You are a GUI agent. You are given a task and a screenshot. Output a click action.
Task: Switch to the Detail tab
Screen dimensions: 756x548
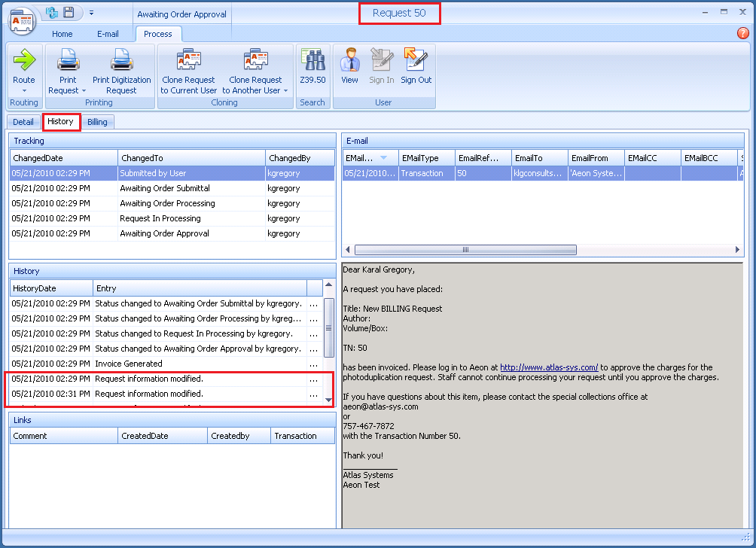pos(23,121)
